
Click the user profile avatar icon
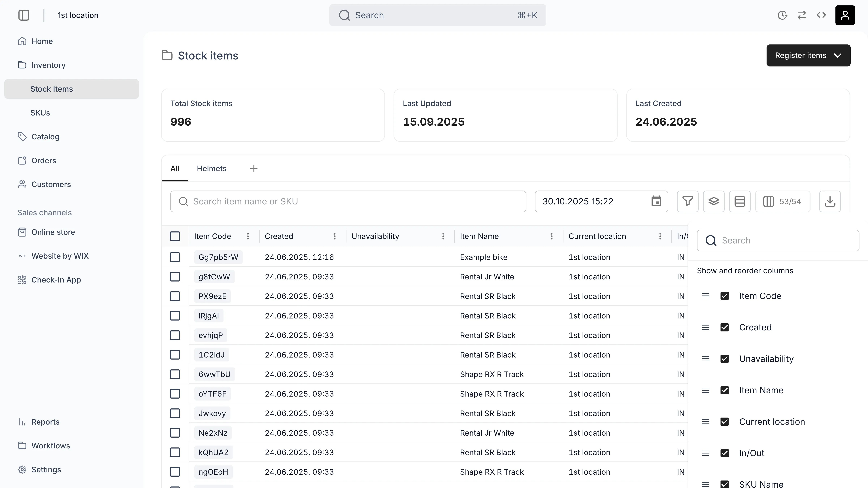coord(845,15)
